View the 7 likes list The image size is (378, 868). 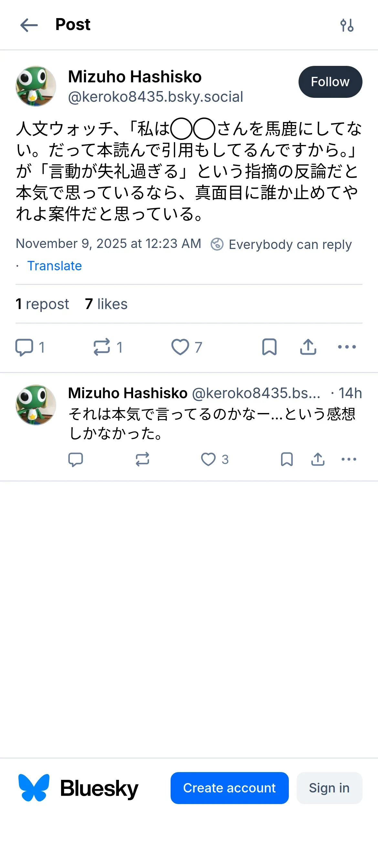pyautogui.click(x=106, y=304)
